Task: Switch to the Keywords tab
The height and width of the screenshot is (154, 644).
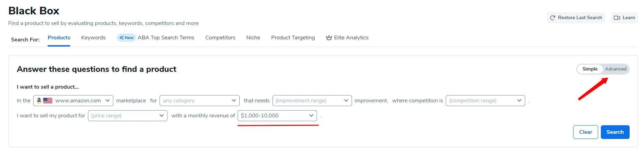Action: coord(93,38)
